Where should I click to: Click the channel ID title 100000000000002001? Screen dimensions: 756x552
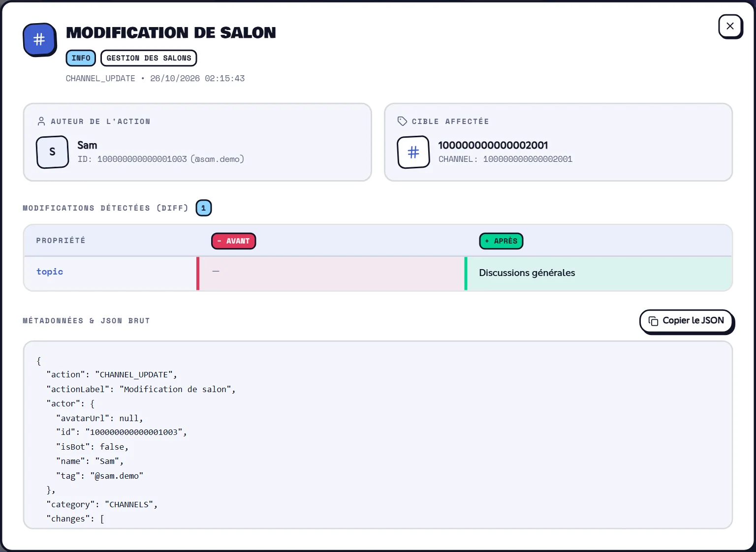coord(493,145)
